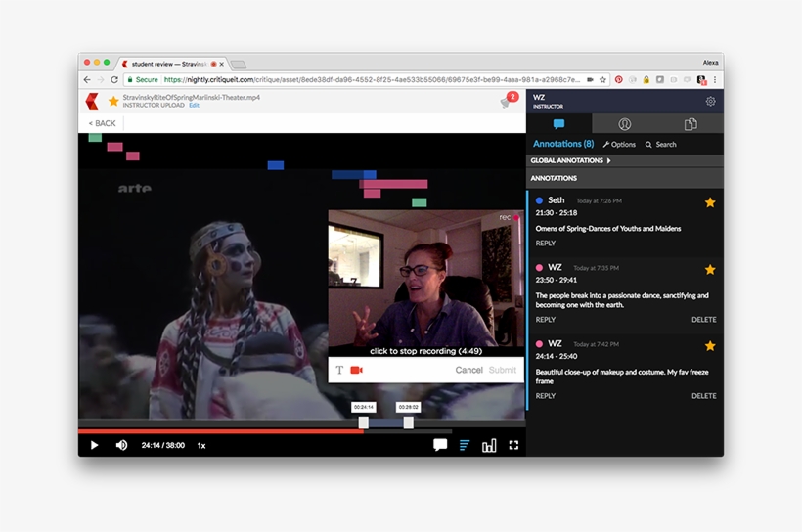
Task: Switch to the documents tab
Action: (x=691, y=124)
